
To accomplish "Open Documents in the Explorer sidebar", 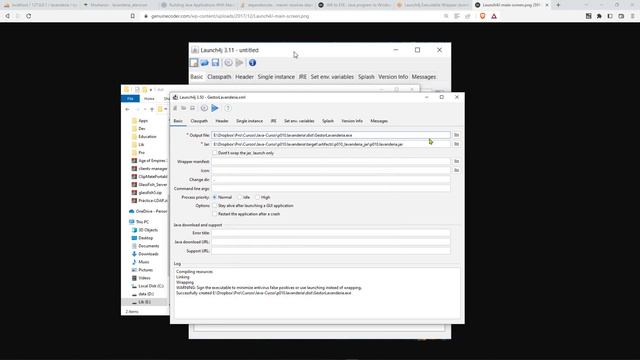I will point(149,246).
